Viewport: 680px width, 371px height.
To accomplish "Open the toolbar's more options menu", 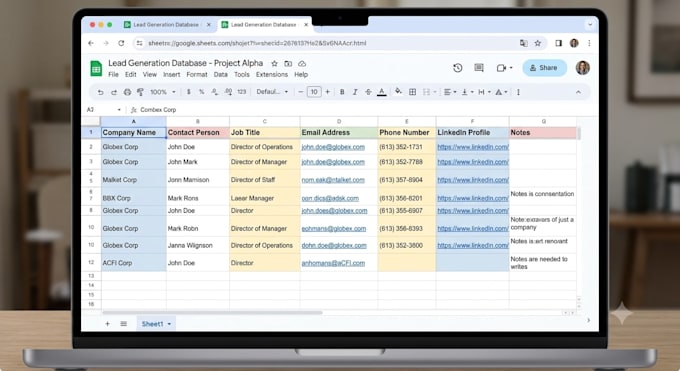I will (518, 92).
